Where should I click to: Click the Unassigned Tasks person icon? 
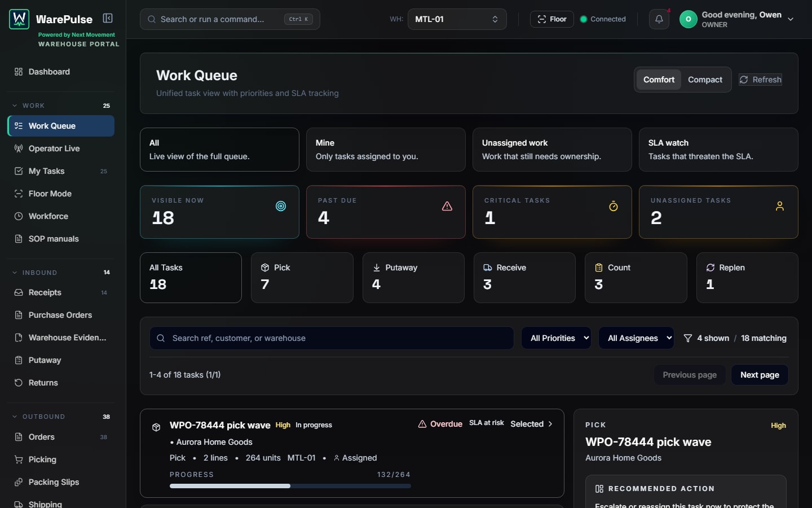(x=780, y=206)
